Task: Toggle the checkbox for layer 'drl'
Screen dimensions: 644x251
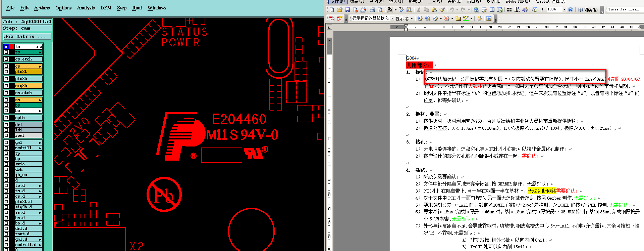Action: (6, 125)
